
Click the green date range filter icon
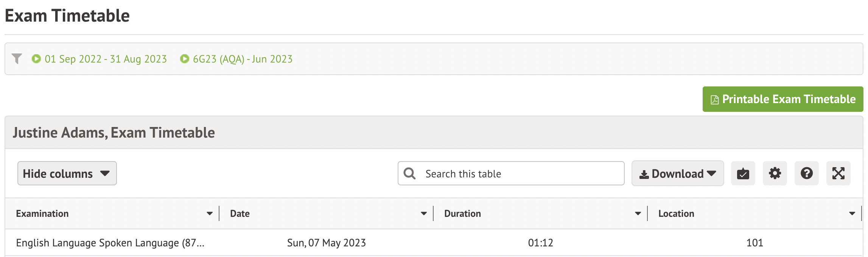(36, 59)
